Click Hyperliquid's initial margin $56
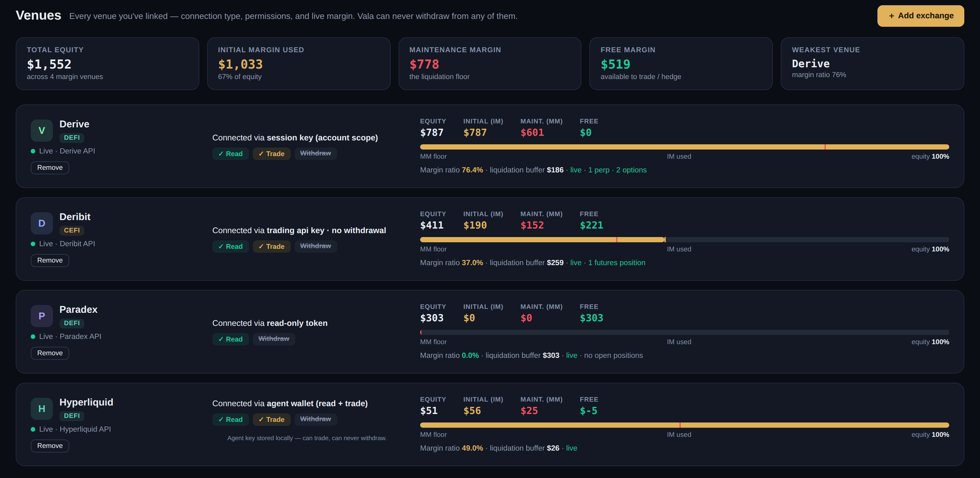 pyautogui.click(x=472, y=411)
